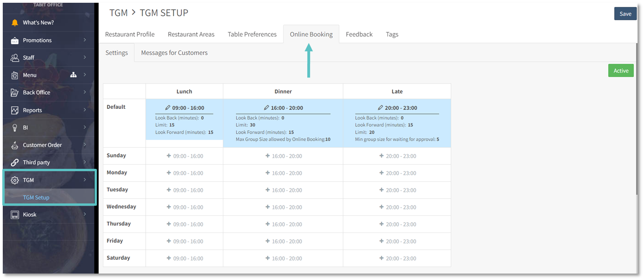Open the Messages for Customers tab
Viewport: 644px width, 280px height.
174,53
